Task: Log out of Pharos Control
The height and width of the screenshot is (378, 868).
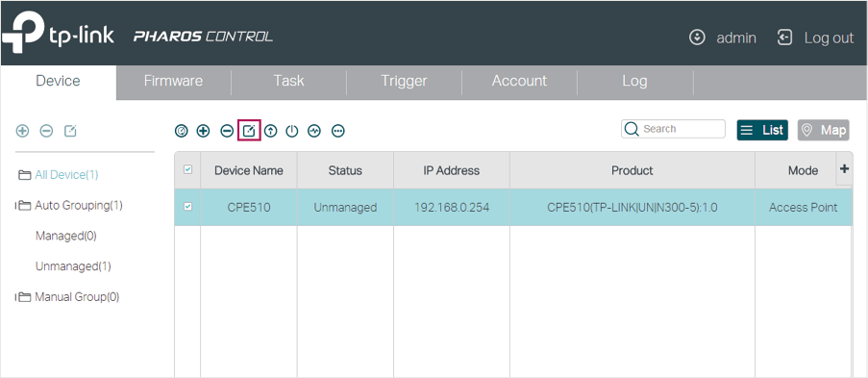Action: tap(816, 38)
